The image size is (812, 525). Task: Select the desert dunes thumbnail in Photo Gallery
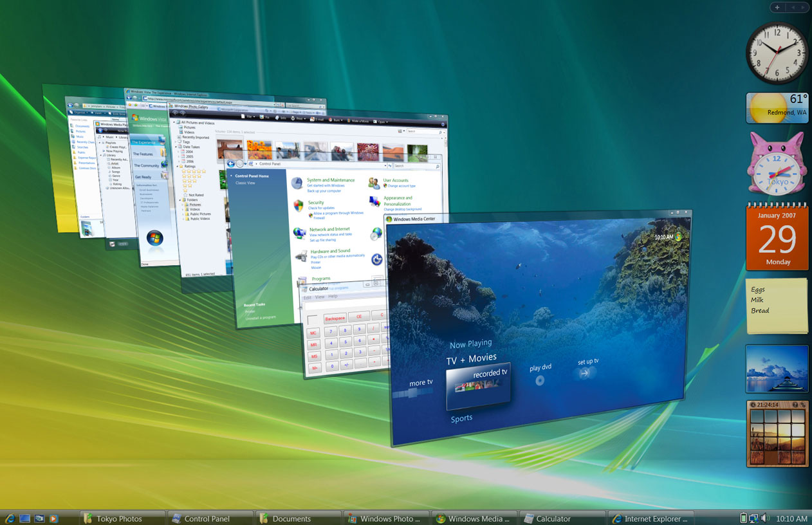coord(394,152)
